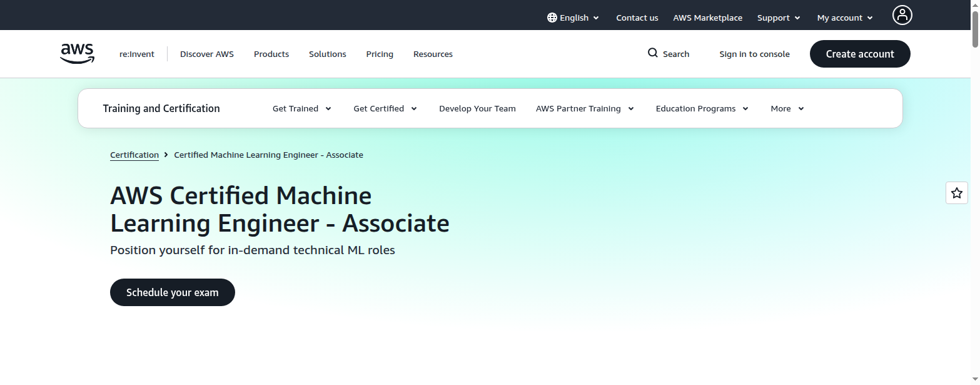Open the Resources menu
This screenshot has height=385, width=980.
click(x=433, y=54)
